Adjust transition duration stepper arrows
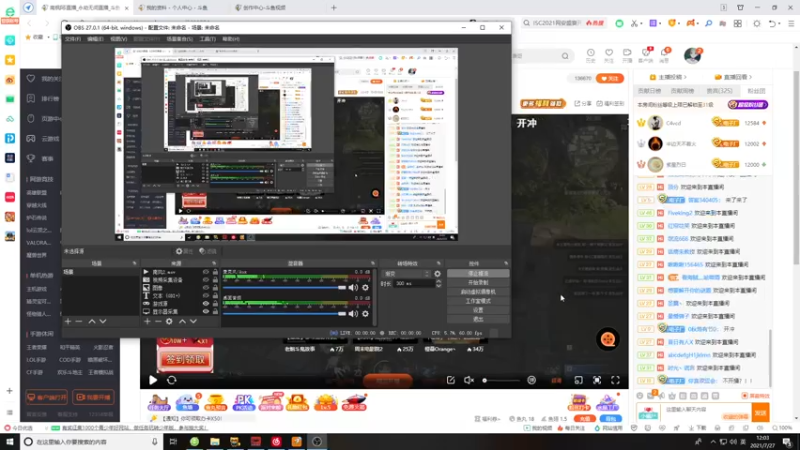Viewport: 800px width, 450px height. pos(438,284)
